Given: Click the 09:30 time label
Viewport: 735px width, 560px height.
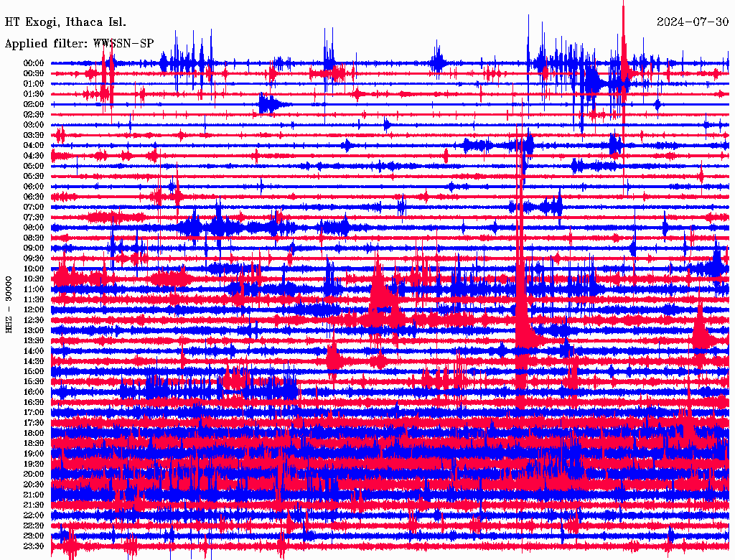Looking at the screenshot, I should pyautogui.click(x=34, y=258).
